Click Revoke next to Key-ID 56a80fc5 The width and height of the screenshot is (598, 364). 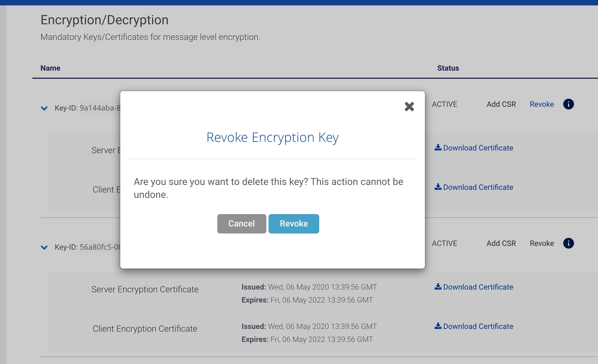pos(542,243)
